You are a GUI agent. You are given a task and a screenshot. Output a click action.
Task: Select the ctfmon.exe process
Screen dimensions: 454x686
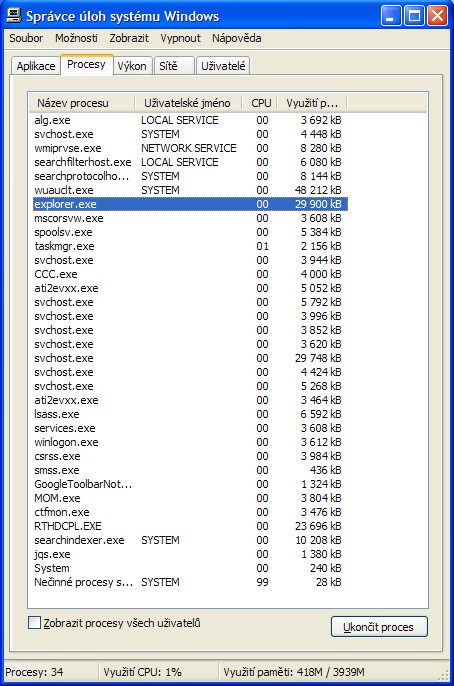pyautogui.click(x=190, y=512)
